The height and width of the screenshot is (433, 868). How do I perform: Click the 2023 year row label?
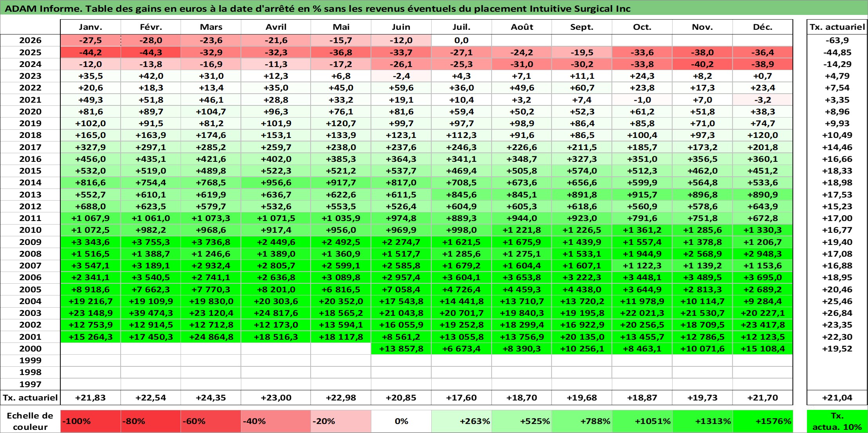click(30, 76)
